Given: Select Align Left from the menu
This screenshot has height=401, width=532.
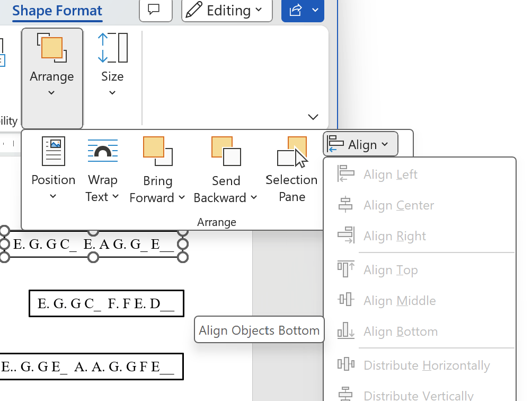Looking at the screenshot, I should click(389, 174).
